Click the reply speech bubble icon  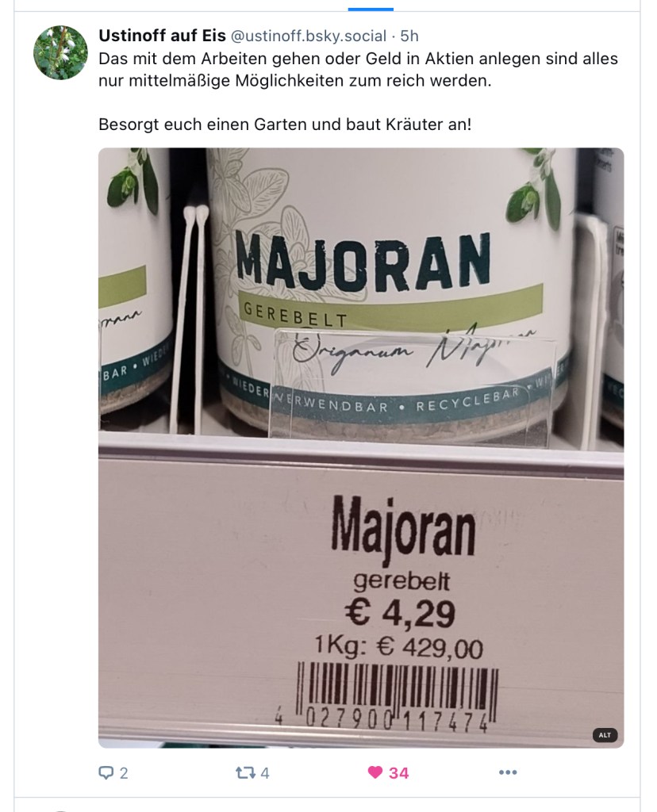[x=106, y=773]
